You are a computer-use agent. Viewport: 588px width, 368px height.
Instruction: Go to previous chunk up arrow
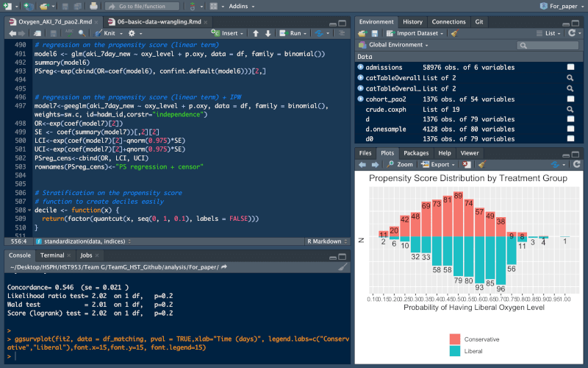coord(256,33)
